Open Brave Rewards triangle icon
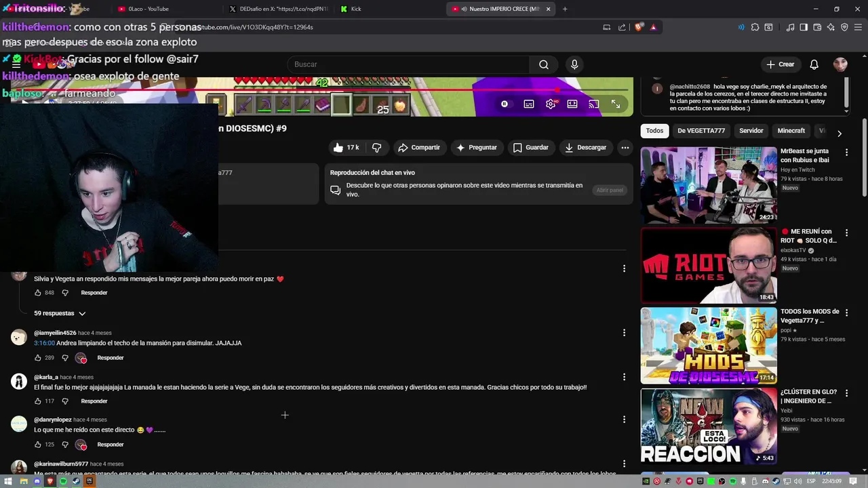This screenshot has height=488, width=868. 653,27
